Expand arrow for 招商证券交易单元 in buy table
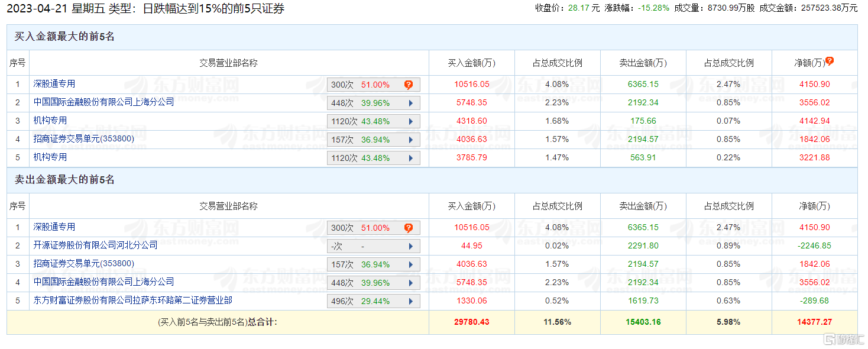868x349 pixels. point(410,140)
